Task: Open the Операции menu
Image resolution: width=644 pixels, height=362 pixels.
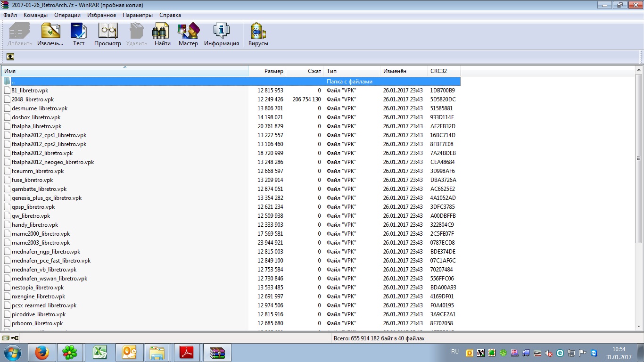Action: (67, 15)
